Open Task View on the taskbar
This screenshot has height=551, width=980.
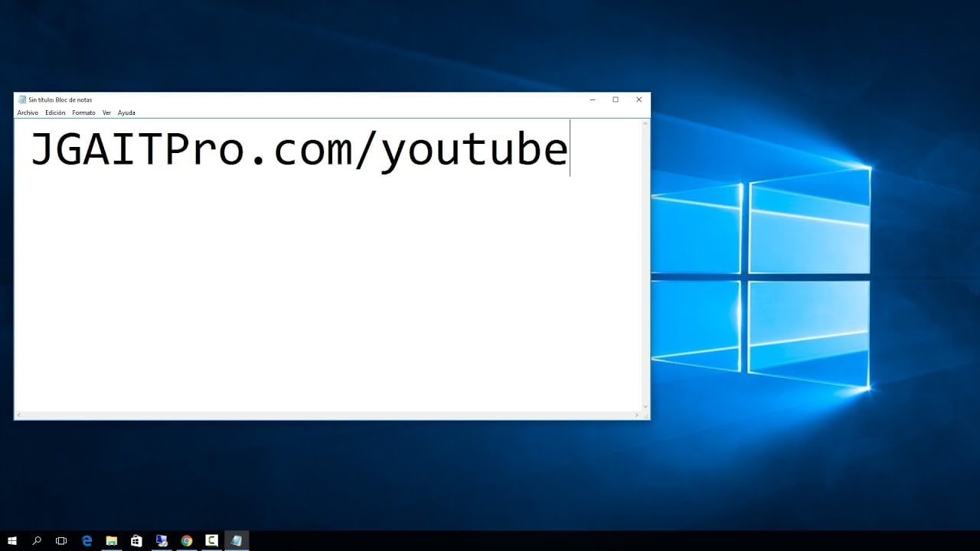coord(61,541)
